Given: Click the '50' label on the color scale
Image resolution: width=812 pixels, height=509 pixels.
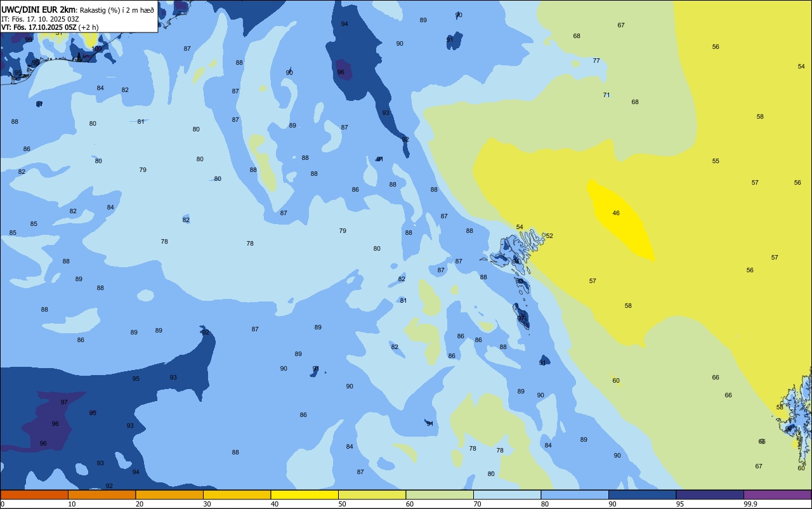Looking at the screenshot, I should (x=342, y=504).
